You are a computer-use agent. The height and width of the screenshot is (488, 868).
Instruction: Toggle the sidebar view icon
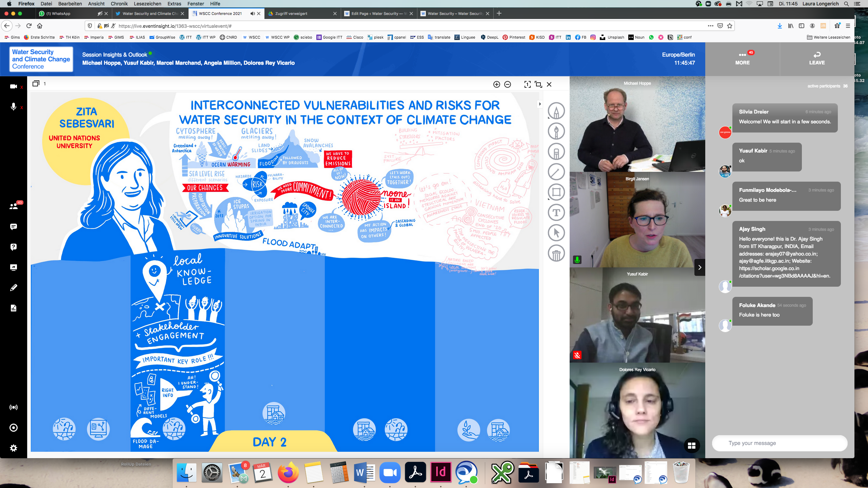click(x=802, y=26)
